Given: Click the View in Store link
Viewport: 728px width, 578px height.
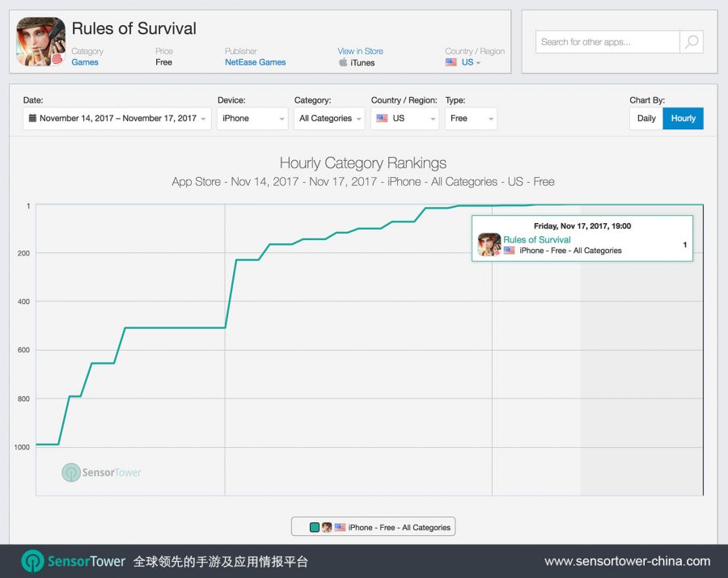Looking at the screenshot, I should click(360, 51).
